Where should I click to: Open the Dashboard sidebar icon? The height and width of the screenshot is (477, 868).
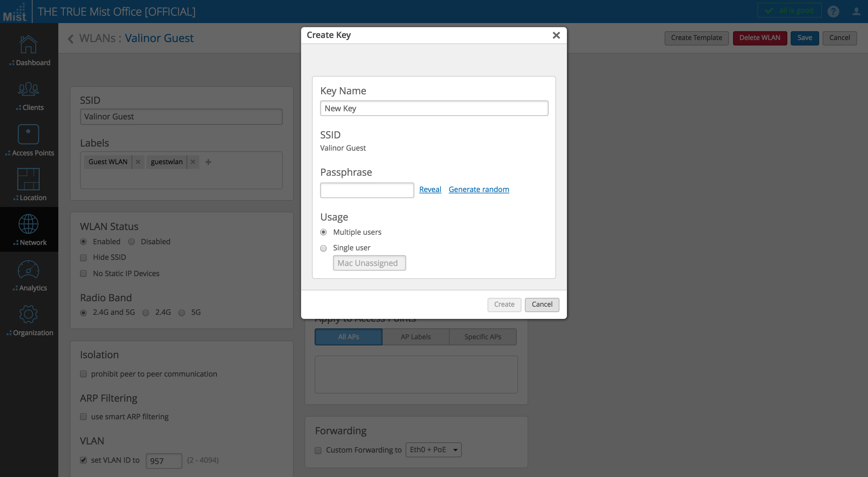coord(28,45)
